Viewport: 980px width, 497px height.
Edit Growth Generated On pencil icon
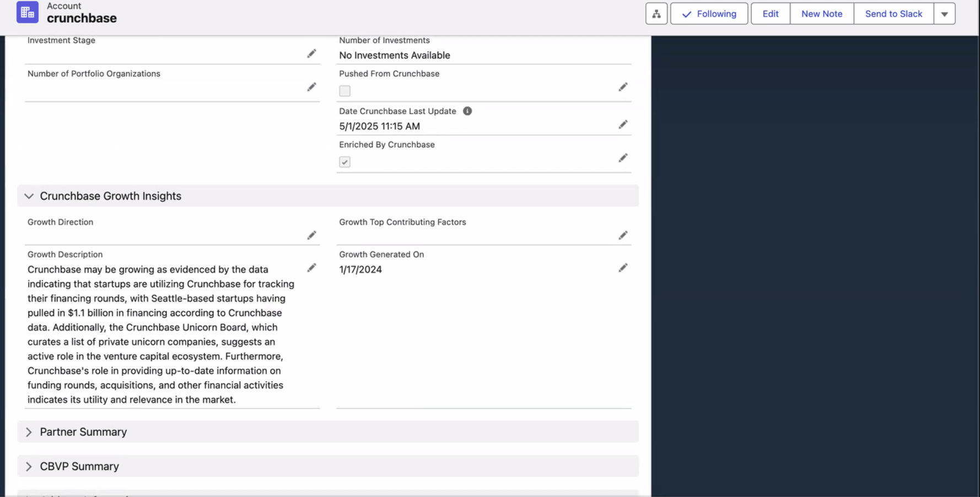click(x=623, y=268)
